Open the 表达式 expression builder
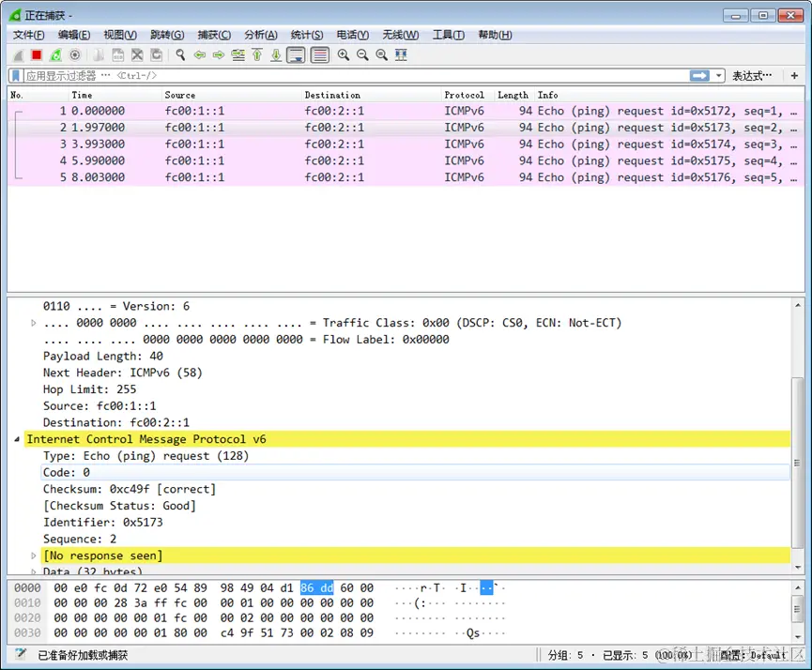This screenshot has width=812, height=670. 751,76
